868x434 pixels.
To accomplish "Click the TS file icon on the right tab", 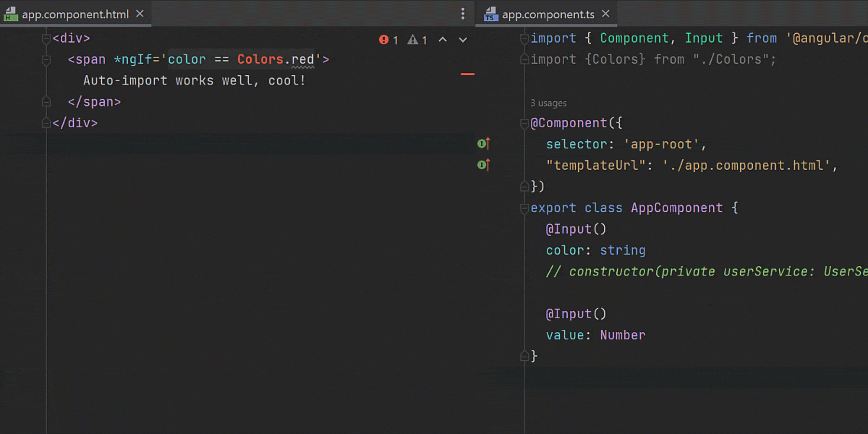I will (x=490, y=14).
